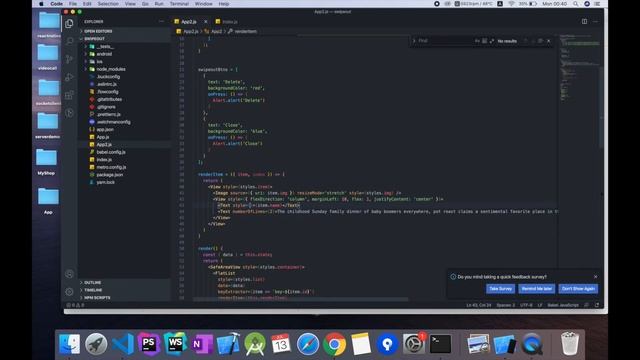The height and width of the screenshot is (360, 640).
Task: Open the Trash in the Dock
Action: (569, 344)
